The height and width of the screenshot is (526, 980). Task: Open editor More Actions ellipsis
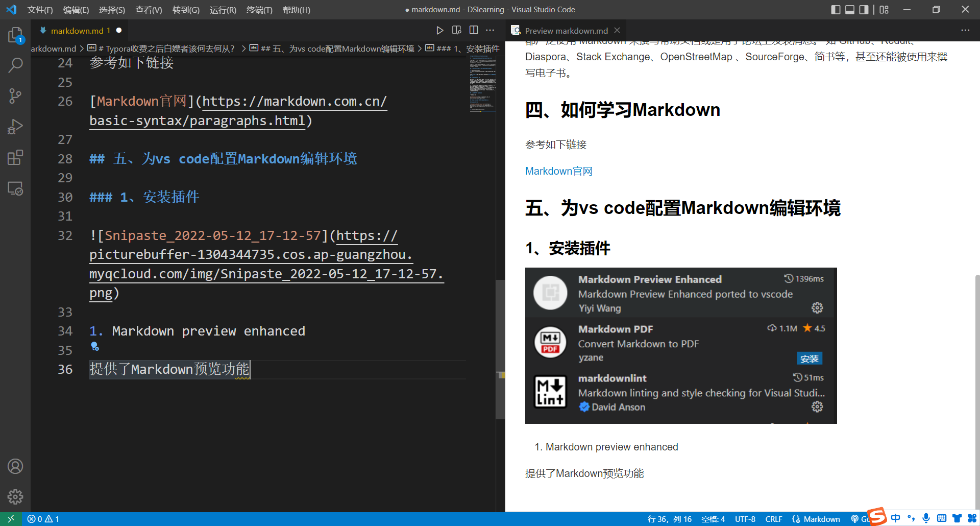pyautogui.click(x=490, y=31)
